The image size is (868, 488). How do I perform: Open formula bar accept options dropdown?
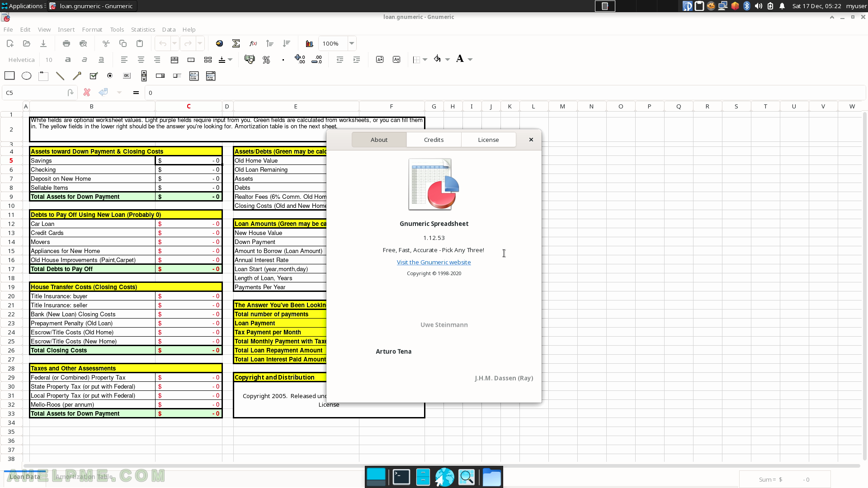119,92
